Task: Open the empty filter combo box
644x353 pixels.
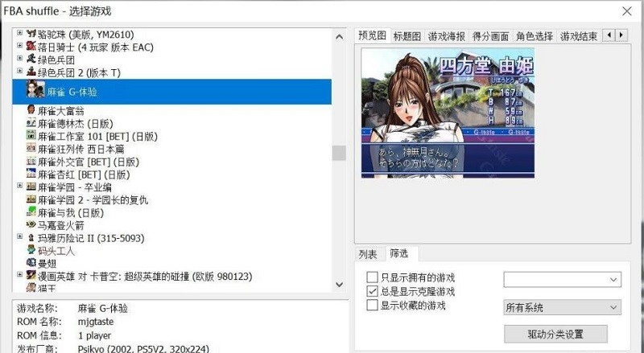Action: (562, 280)
